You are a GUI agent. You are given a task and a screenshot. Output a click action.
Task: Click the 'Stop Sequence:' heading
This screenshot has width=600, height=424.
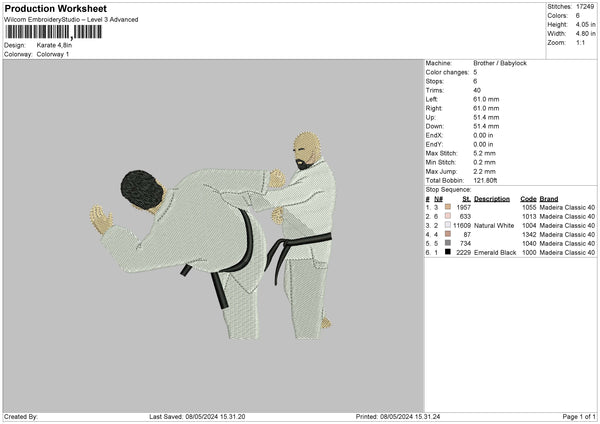[448, 190]
